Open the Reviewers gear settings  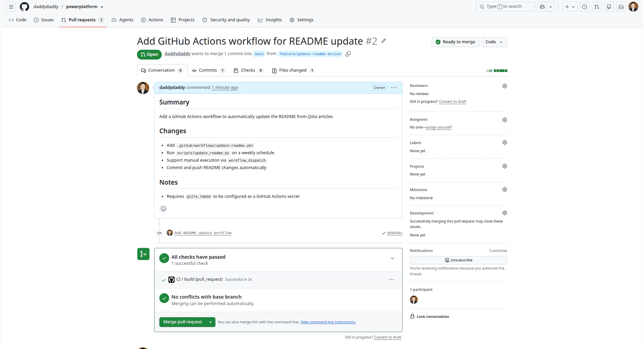(505, 86)
